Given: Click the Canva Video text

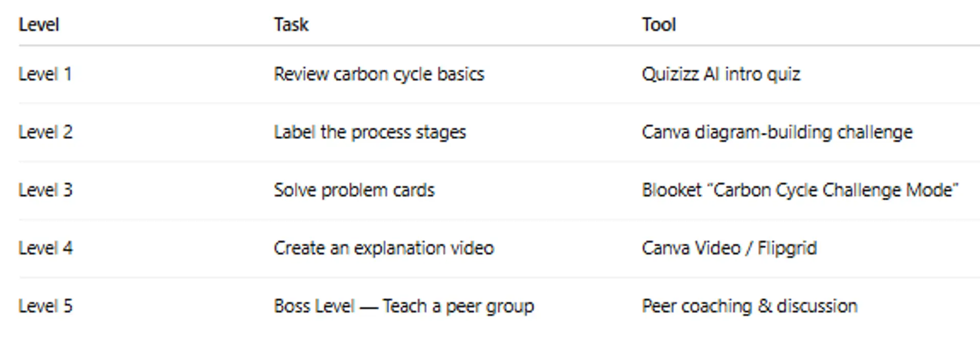Looking at the screenshot, I should pos(691,248).
